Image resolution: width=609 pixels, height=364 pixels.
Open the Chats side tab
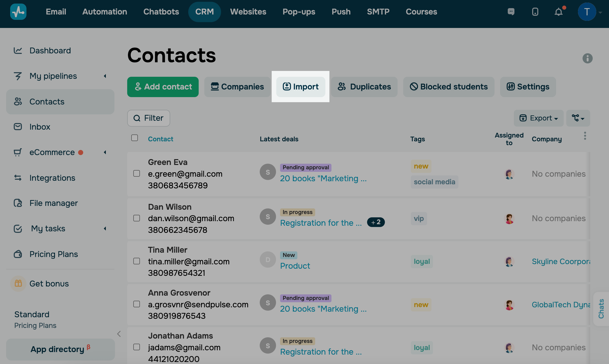click(601, 309)
